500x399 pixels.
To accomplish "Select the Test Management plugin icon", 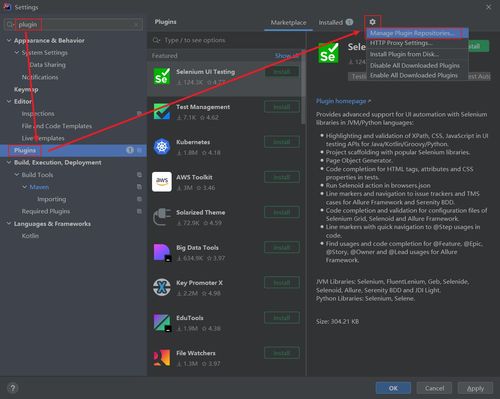I will tap(162, 112).
